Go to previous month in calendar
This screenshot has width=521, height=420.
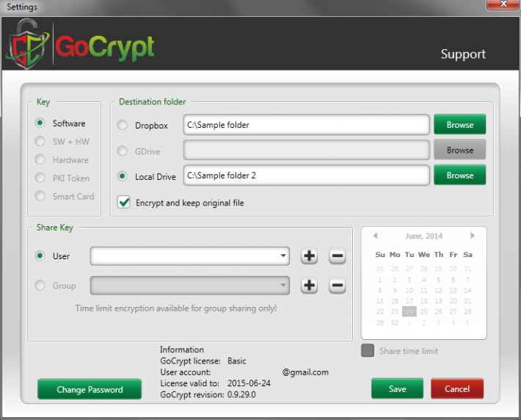point(376,236)
